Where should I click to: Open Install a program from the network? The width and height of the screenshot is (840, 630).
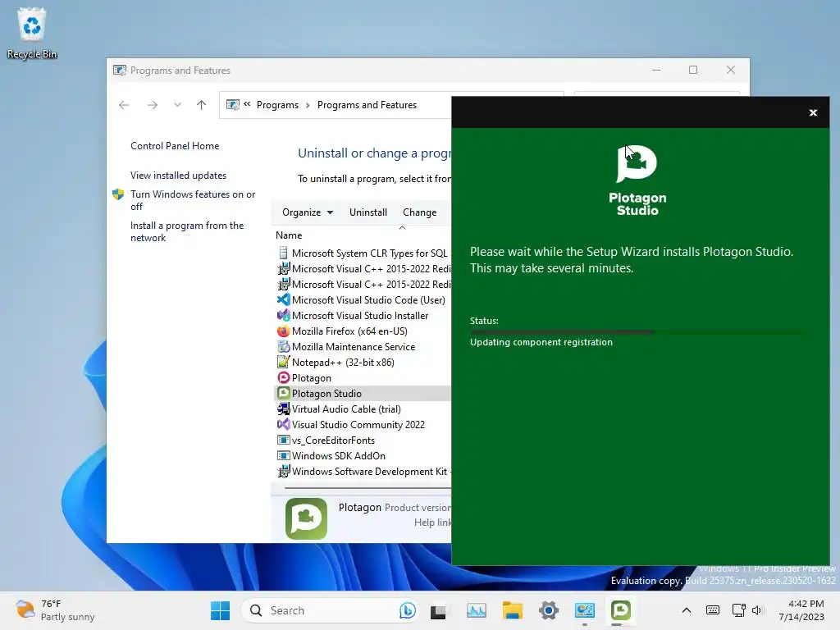187,231
